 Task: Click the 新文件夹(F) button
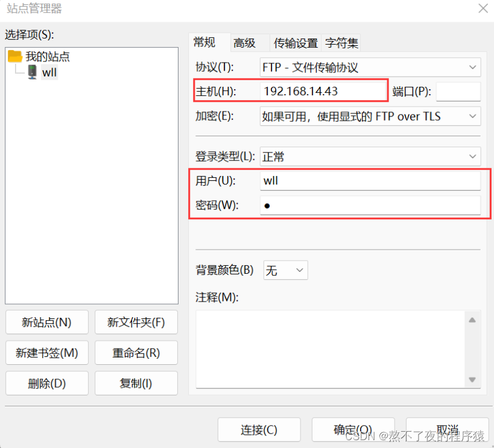pyautogui.click(x=136, y=322)
